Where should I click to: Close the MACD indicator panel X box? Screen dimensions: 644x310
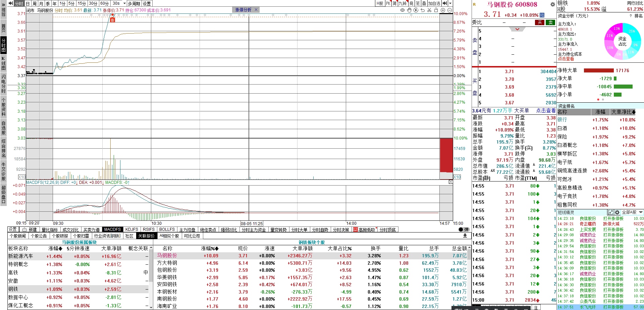[x=450, y=182]
